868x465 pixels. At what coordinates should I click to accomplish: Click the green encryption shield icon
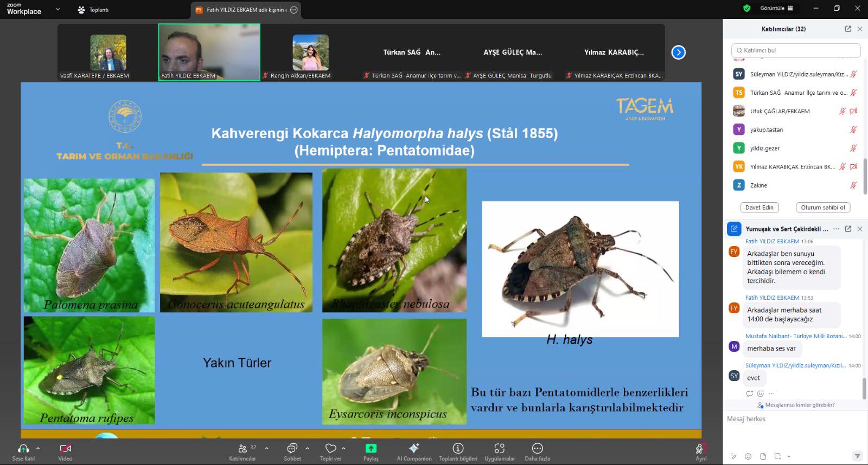pyautogui.click(x=747, y=8)
